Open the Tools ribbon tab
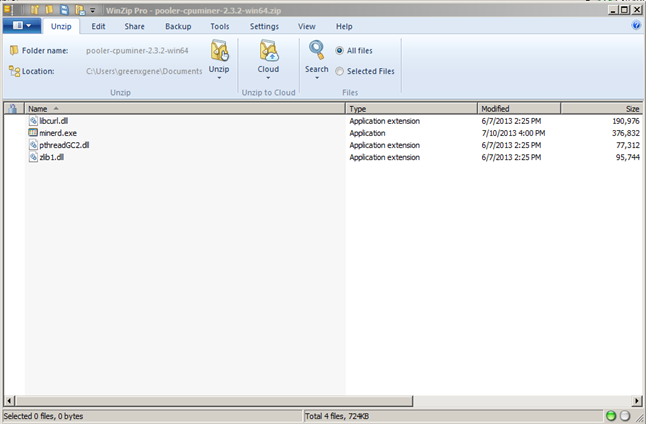 point(220,26)
